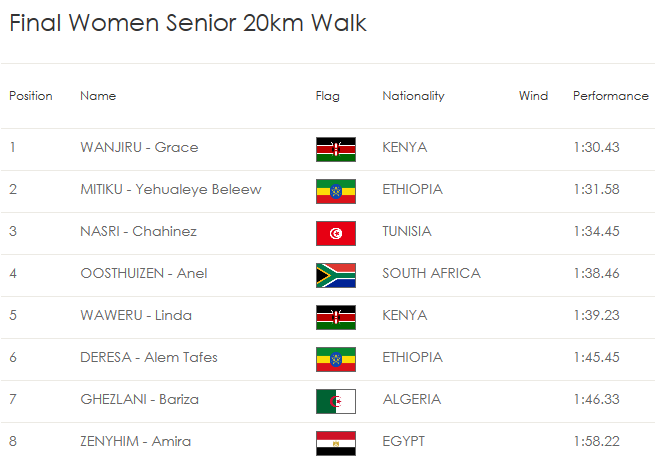Select the name WANJIRU - Grace
Image resolution: width=655 pixels, height=471 pixels.
tap(139, 147)
